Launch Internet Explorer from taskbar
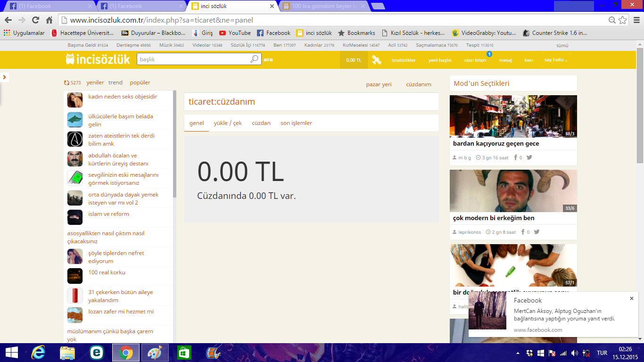The width and height of the screenshot is (644, 362). (38, 353)
